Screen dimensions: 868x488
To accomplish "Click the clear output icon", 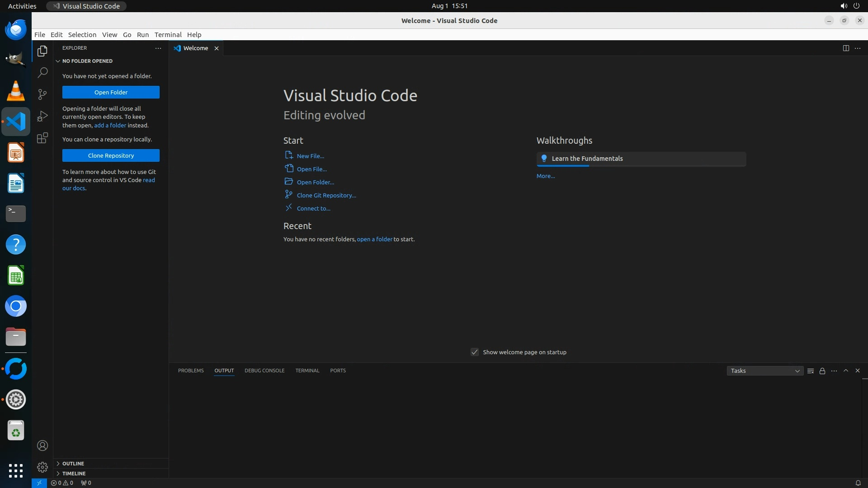I will tap(811, 371).
